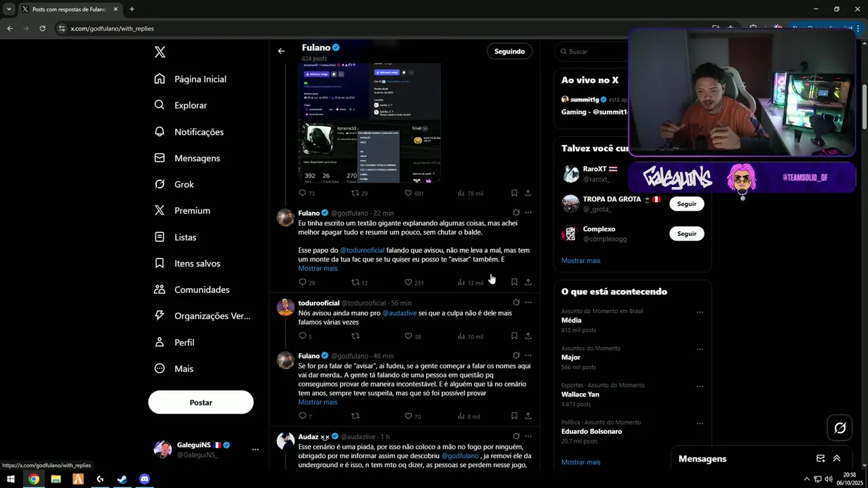
Task: Open Discord from the taskbar
Action: pyautogui.click(x=144, y=479)
